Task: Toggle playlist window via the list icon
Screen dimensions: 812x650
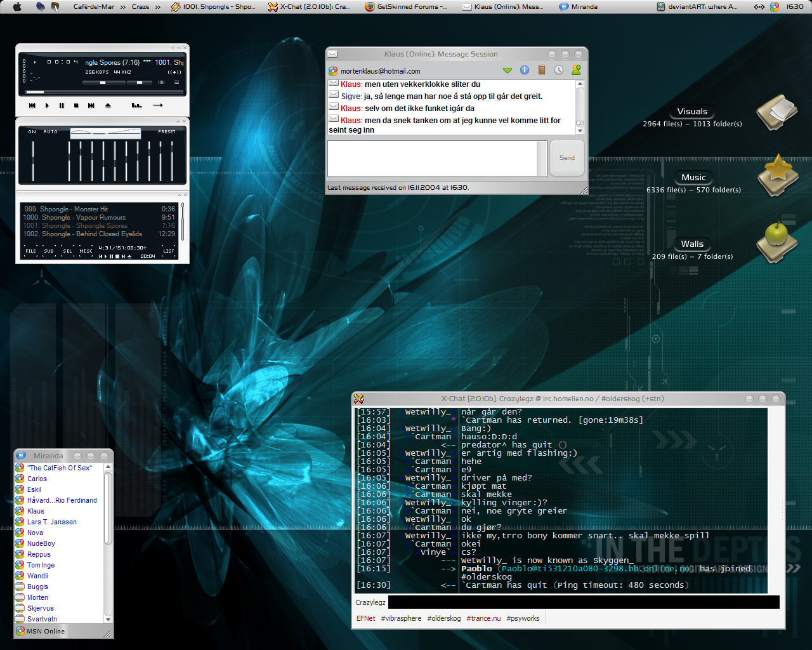Action: pyautogui.click(x=176, y=82)
